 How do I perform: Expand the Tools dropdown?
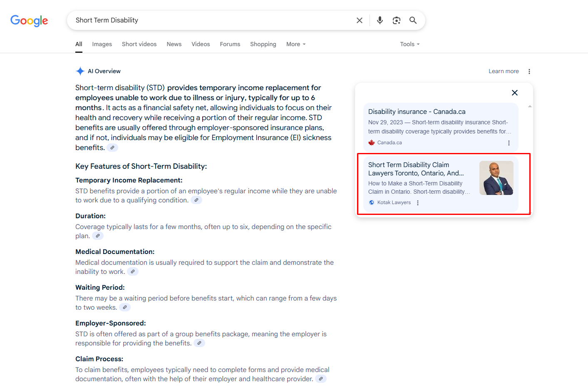pyautogui.click(x=409, y=44)
